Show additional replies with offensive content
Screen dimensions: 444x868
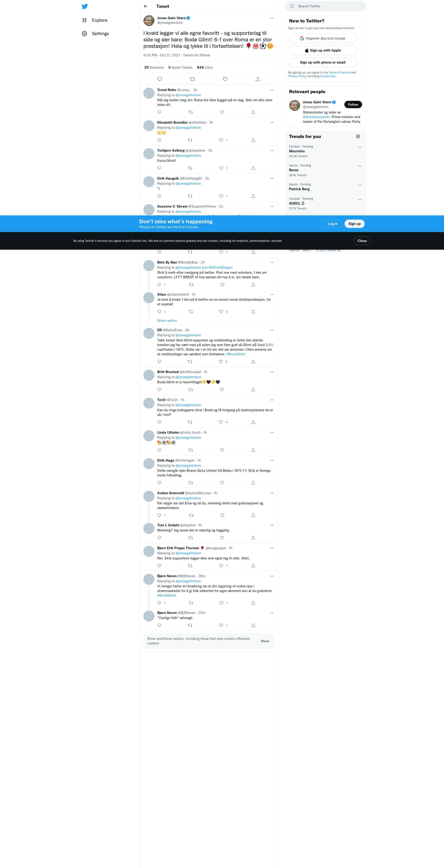click(265, 641)
